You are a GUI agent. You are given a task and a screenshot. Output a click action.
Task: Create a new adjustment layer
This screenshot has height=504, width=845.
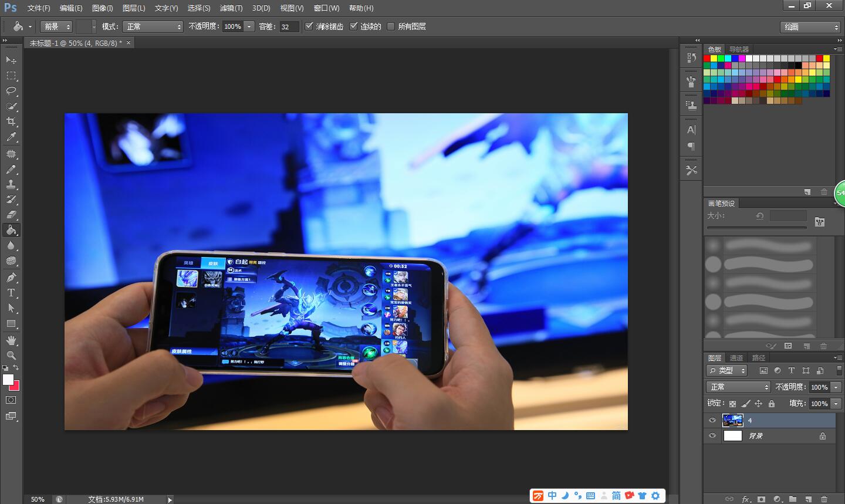(x=777, y=499)
